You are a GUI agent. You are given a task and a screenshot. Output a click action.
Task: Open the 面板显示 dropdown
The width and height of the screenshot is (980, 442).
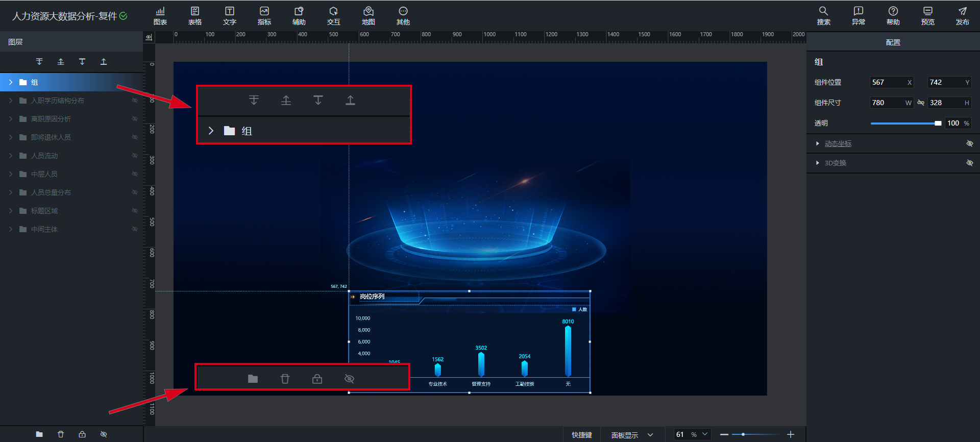coord(632,435)
